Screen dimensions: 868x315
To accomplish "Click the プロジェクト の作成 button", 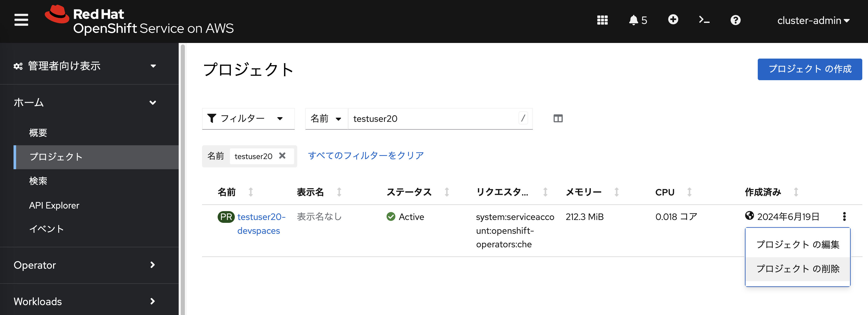I will click(x=810, y=69).
